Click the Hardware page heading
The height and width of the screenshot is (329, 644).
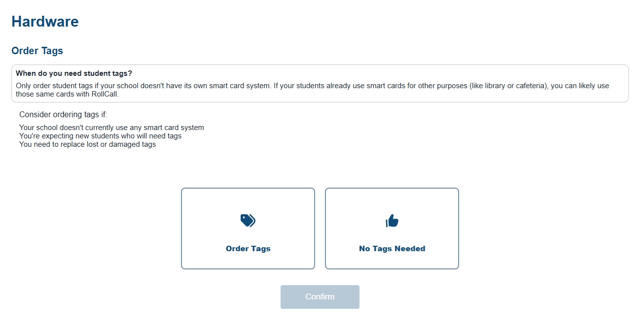[45, 22]
